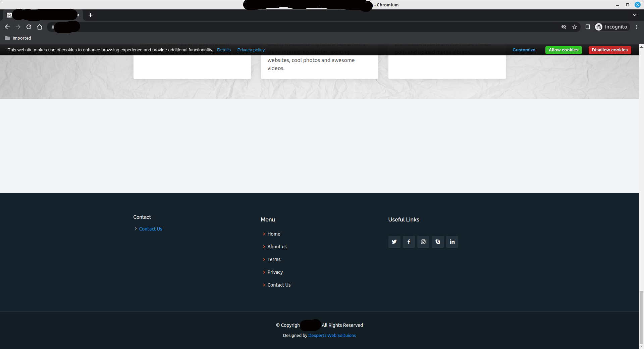
Task: Toggle the browser side panel
Action: click(588, 27)
